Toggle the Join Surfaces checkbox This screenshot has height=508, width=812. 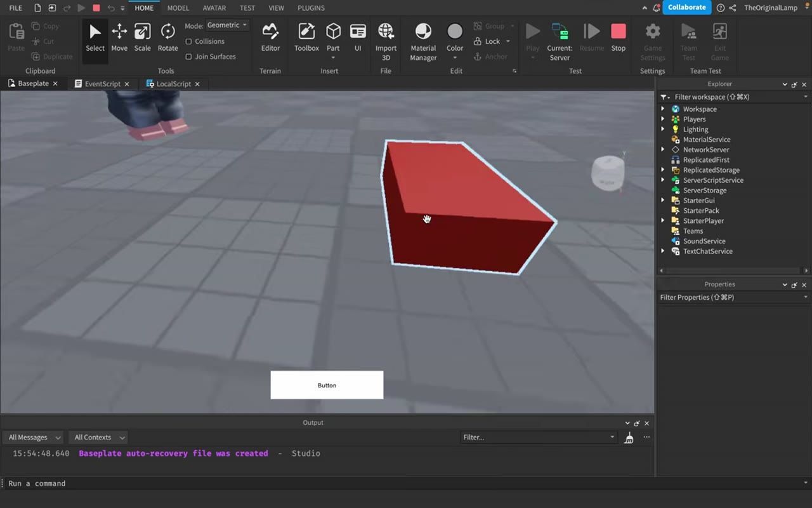(x=188, y=57)
